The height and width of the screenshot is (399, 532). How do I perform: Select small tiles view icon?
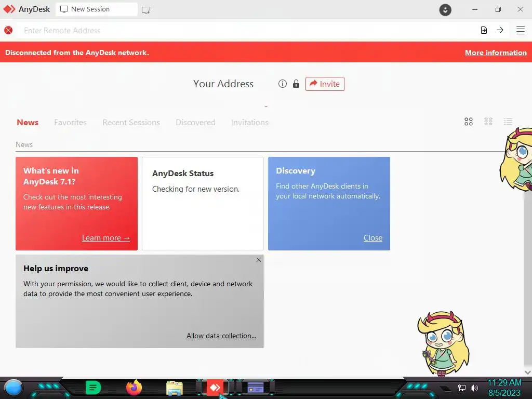click(x=488, y=122)
